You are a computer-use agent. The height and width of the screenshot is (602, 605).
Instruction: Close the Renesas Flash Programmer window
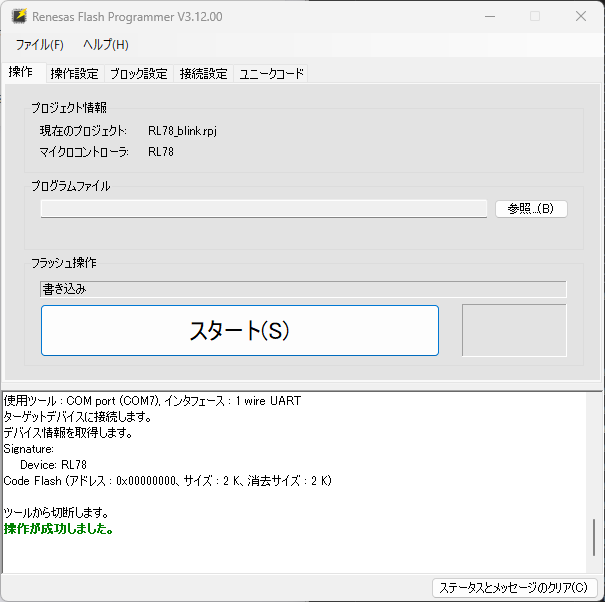[581, 16]
